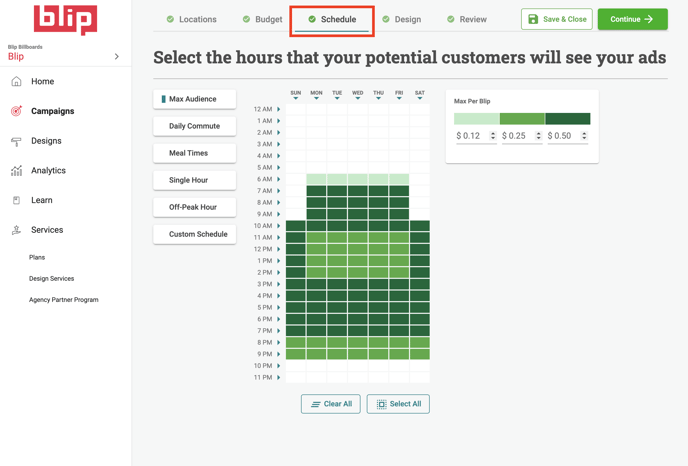
Task: Click the floppy disk save icon
Action: (x=533, y=19)
